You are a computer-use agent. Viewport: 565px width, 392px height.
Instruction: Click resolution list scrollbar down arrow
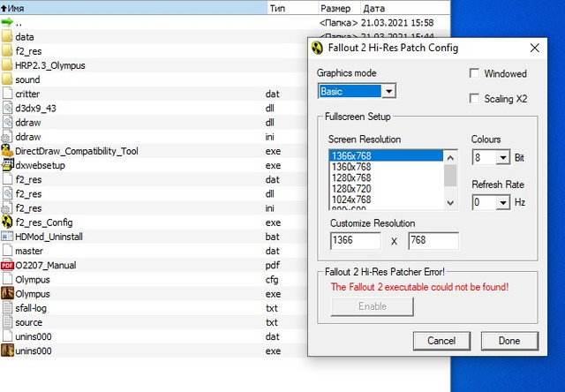[450, 203]
